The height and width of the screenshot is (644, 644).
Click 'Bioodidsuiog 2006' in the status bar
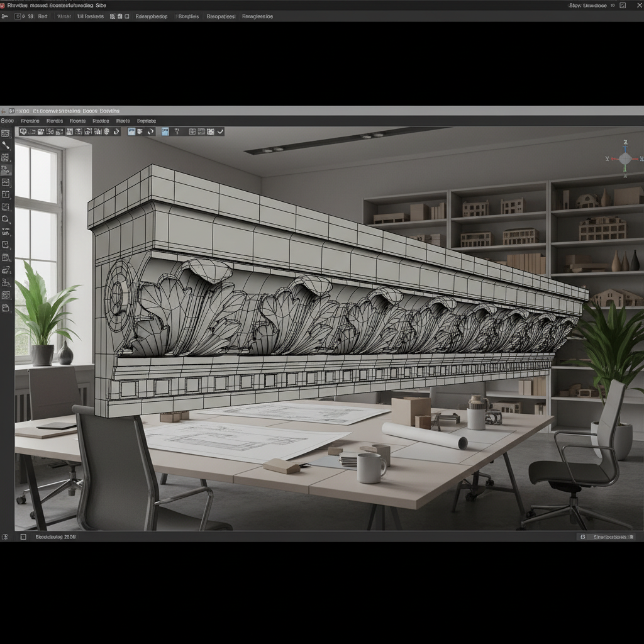55,537
